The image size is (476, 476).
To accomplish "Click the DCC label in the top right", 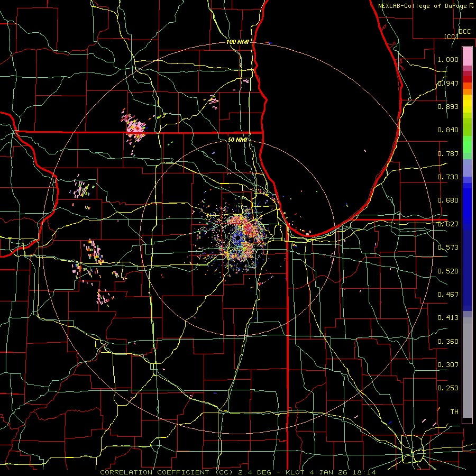I will click(465, 32).
